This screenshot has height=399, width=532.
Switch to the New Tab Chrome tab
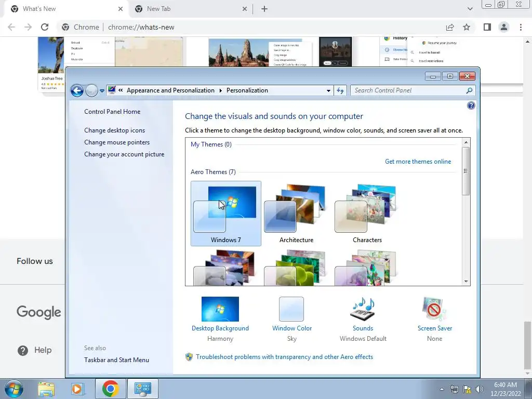coord(190,9)
